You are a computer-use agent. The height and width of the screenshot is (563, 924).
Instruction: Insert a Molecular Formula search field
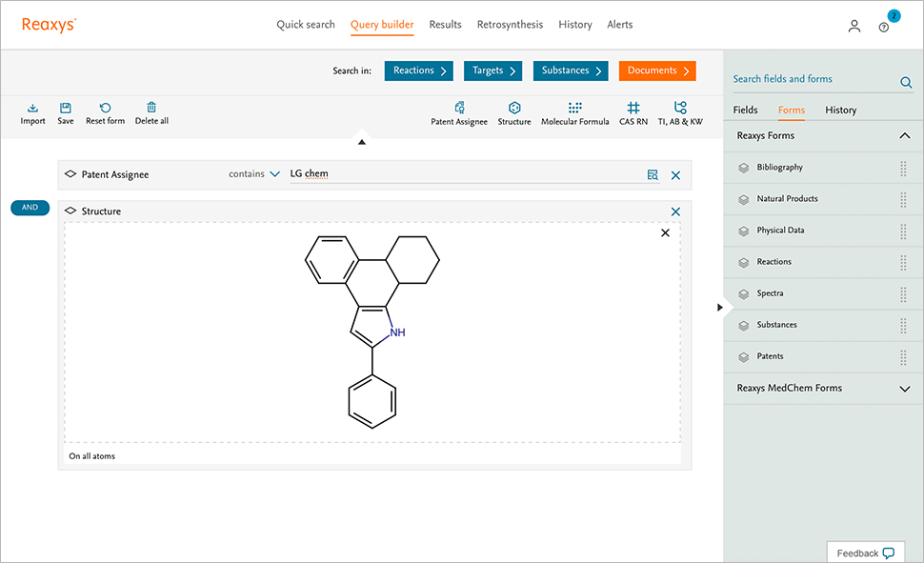(x=574, y=113)
